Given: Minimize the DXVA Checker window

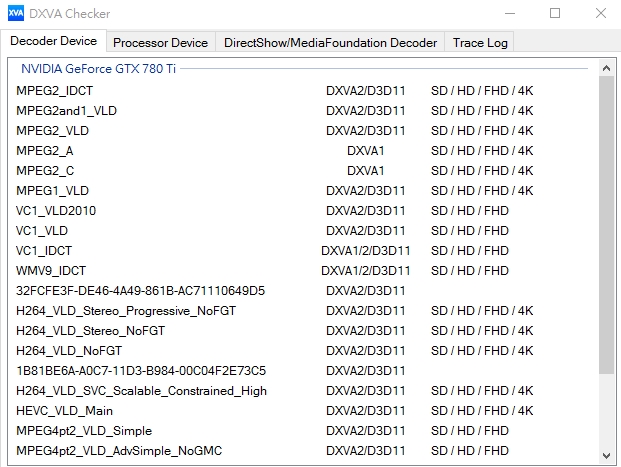Looking at the screenshot, I should point(510,14).
